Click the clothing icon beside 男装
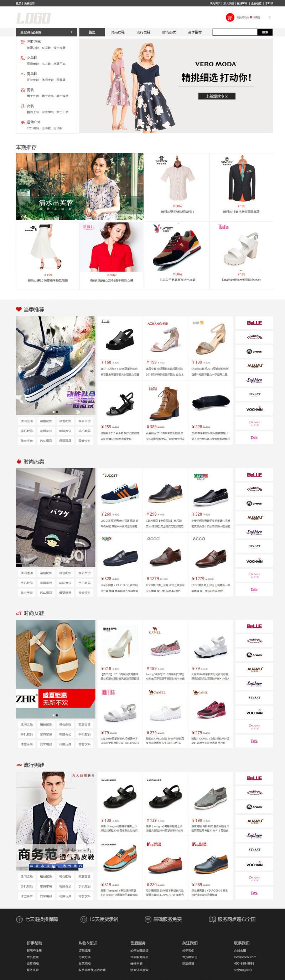Screen dimensions: 285x980 click(23, 90)
